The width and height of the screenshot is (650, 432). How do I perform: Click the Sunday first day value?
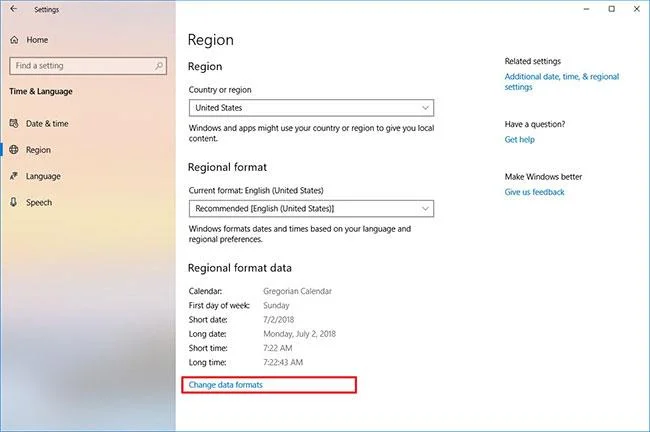pyautogui.click(x=276, y=306)
